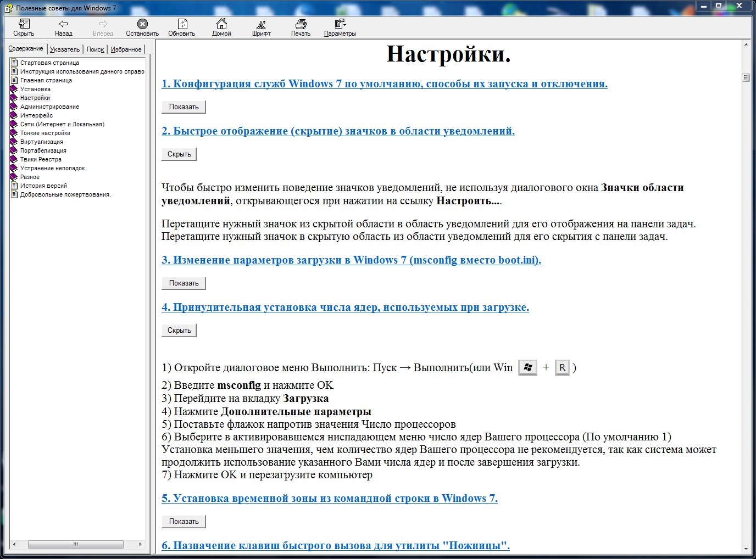This screenshot has width=756, height=559.
Task: Refresh page with the Обновить icon
Action: [x=182, y=27]
